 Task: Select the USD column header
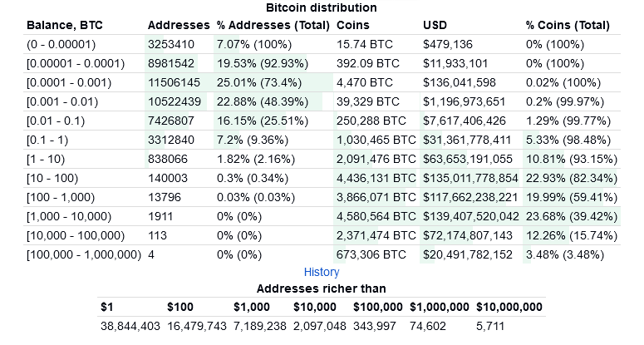tap(435, 25)
